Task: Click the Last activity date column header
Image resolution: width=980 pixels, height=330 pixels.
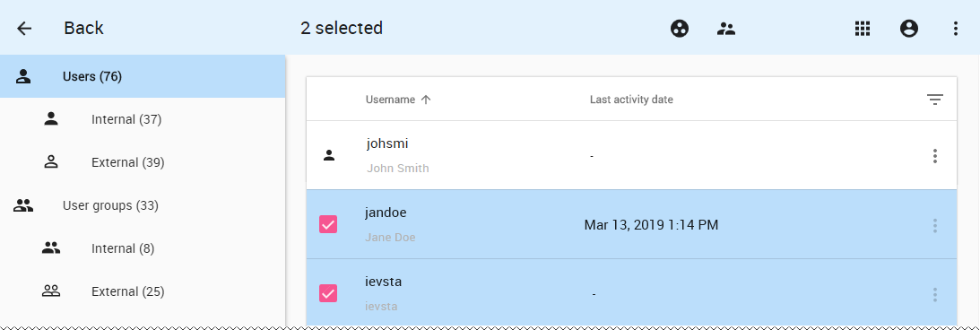Action: (631, 100)
